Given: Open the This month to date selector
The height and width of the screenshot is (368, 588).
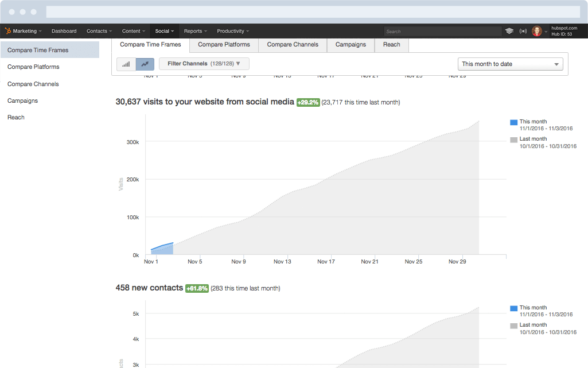Looking at the screenshot, I should click(x=509, y=64).
